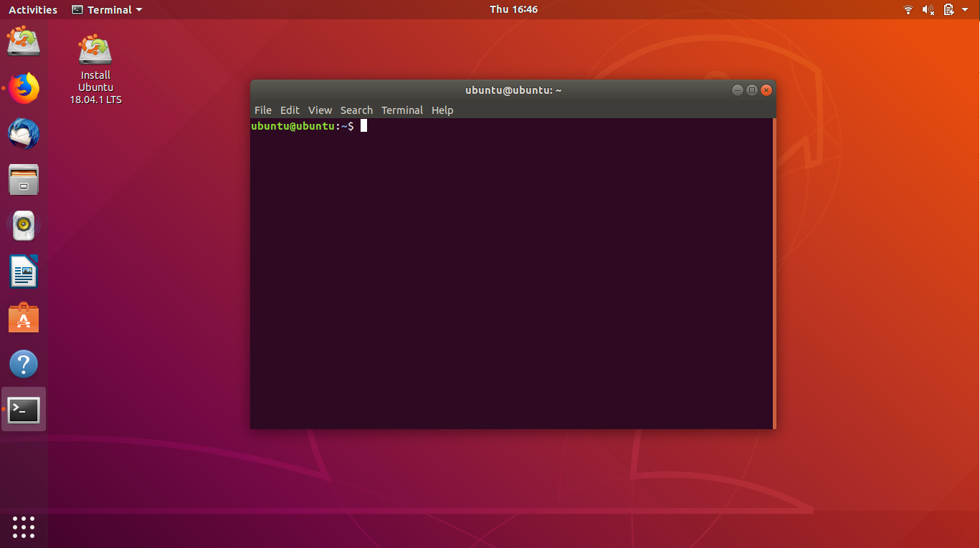Close the Terminal window
Screen dimensions: 980x548
[766, 90]
